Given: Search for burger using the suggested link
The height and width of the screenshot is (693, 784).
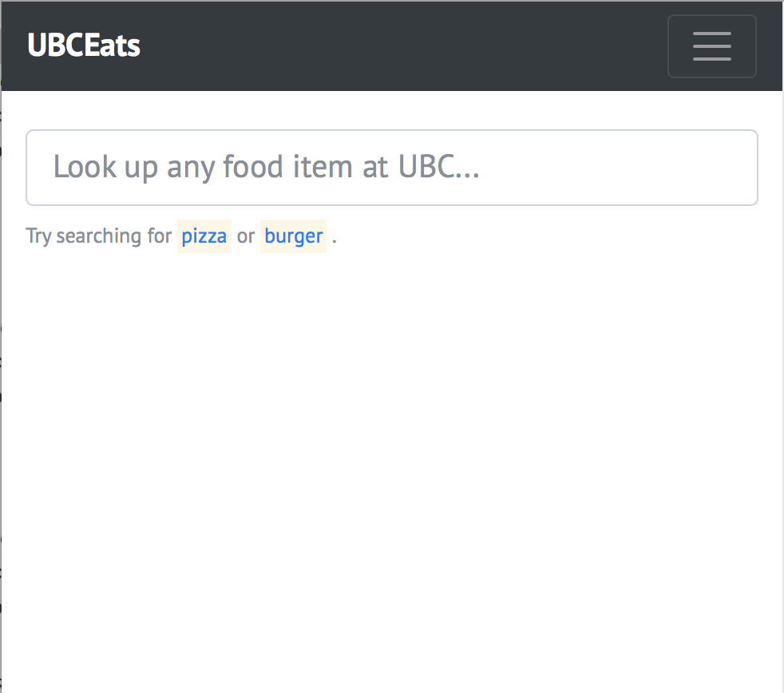Looking at the screenshot, I should point(294,236).
